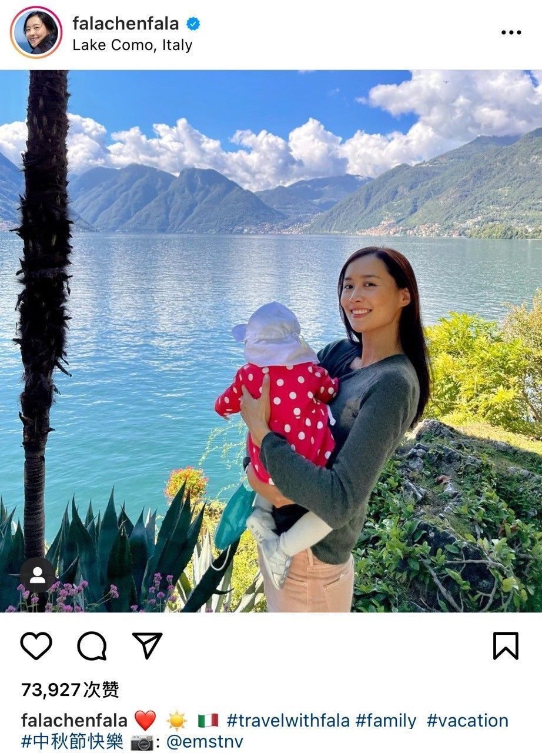Open the #vacation hashtag
Viewport: 542px width, 756px height.
[467, 720]
